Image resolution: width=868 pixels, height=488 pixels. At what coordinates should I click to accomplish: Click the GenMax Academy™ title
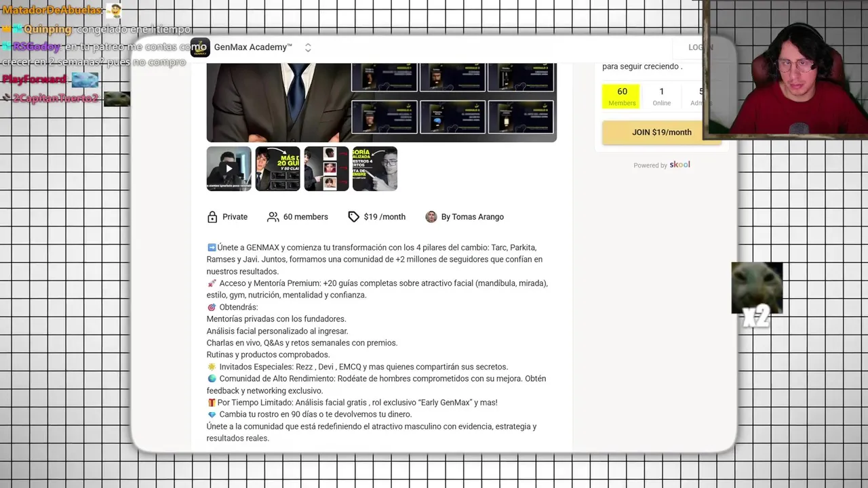coord(253,47)
